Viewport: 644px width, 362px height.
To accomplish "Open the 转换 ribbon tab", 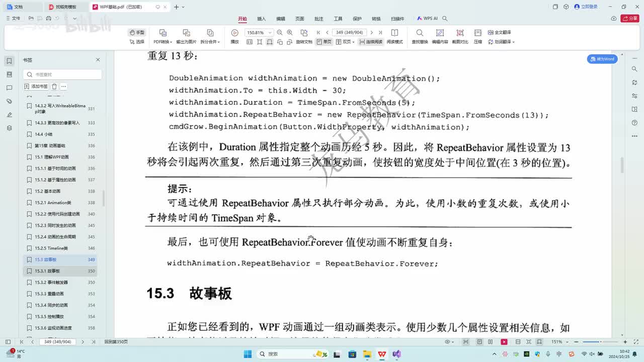I will click(376, 19).
